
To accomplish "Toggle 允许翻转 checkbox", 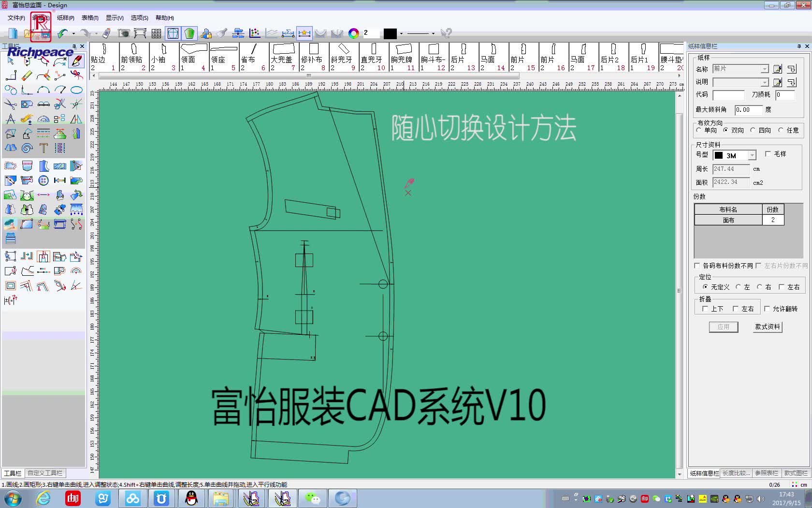I will (x=767, y=309).
